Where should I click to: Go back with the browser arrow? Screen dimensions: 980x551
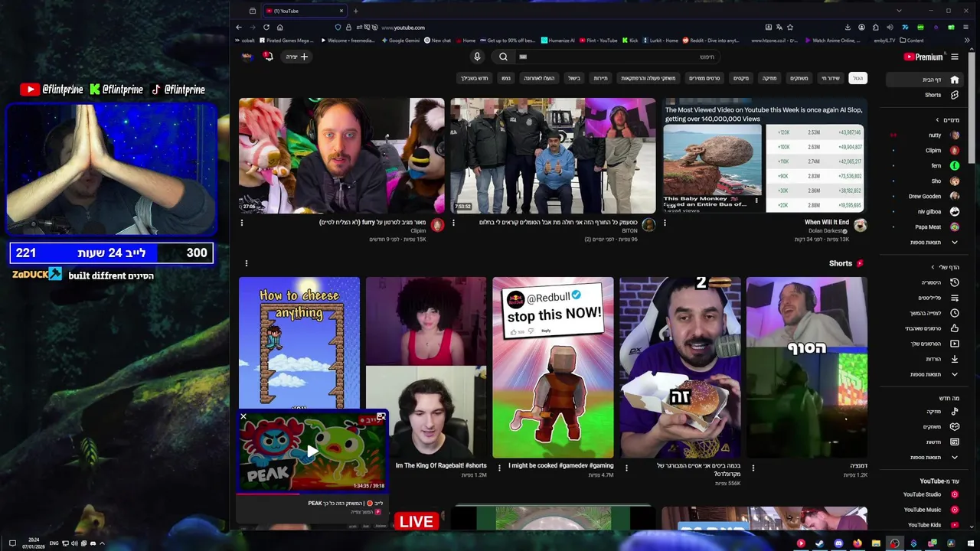coord(238,28)
